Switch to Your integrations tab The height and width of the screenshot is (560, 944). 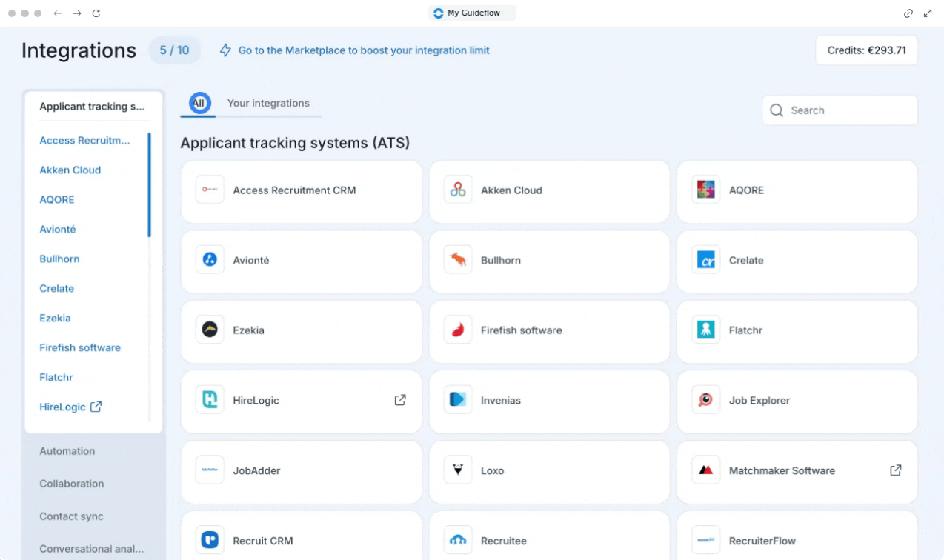[x=268, y=104]
